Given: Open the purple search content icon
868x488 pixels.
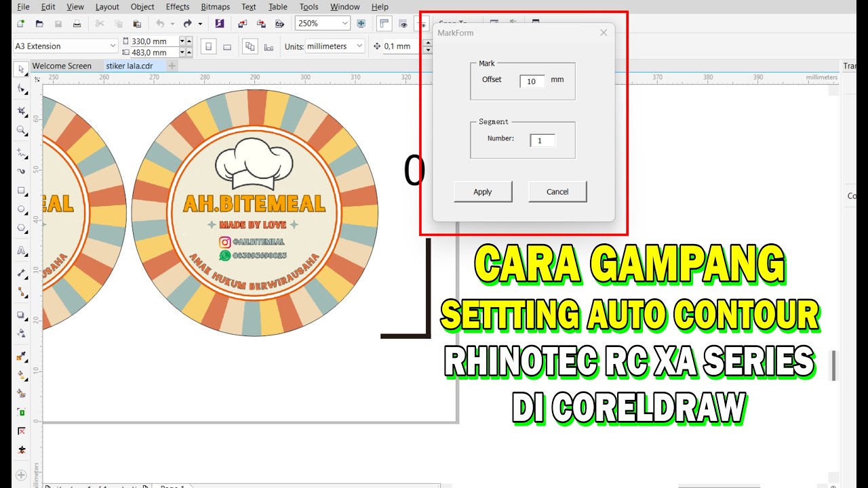Looking at the screenshot, I should [x=219, y=24].
